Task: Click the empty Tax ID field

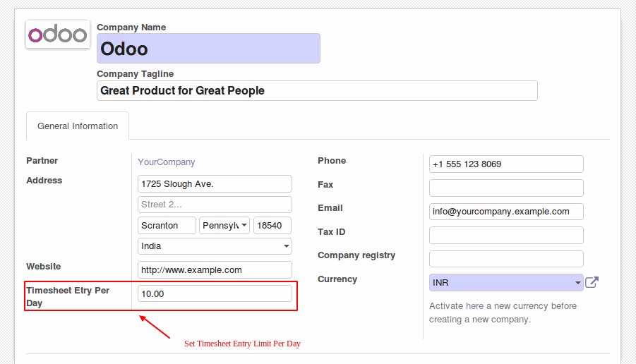Action: [506, 235]
